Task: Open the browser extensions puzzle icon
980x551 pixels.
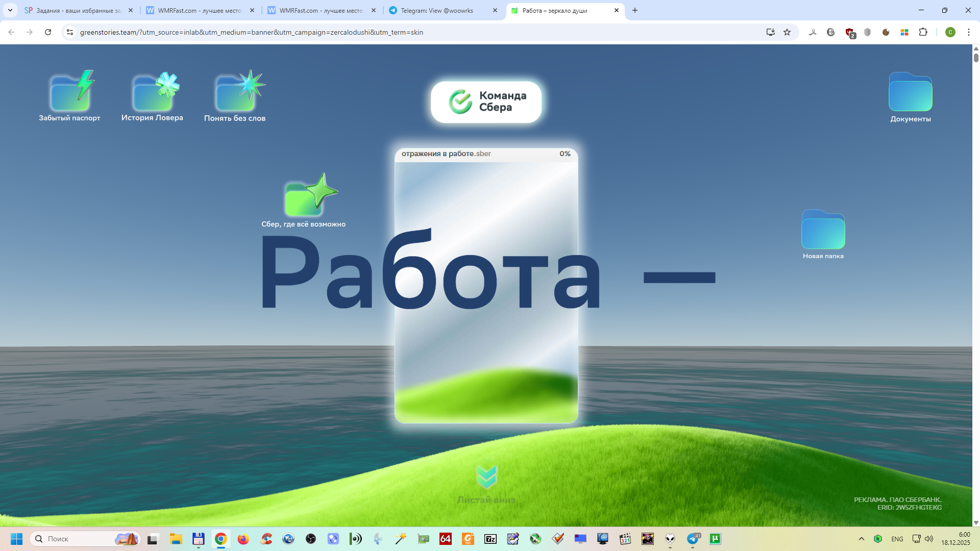Action: (x=923, y=32)
